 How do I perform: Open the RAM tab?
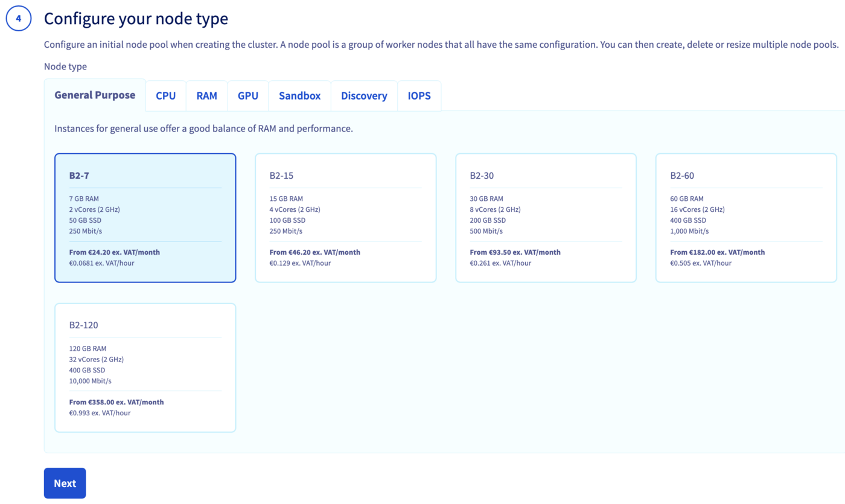(206, 95)
